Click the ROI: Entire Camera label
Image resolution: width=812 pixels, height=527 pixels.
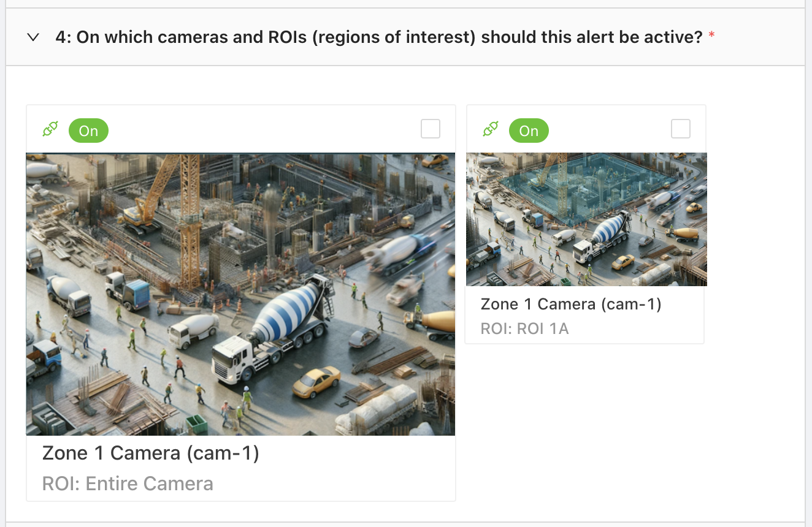tap(127, 483)
